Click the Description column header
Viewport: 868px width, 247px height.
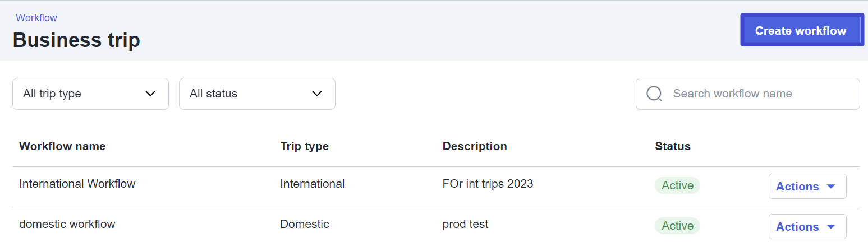[x=475, y=146]
